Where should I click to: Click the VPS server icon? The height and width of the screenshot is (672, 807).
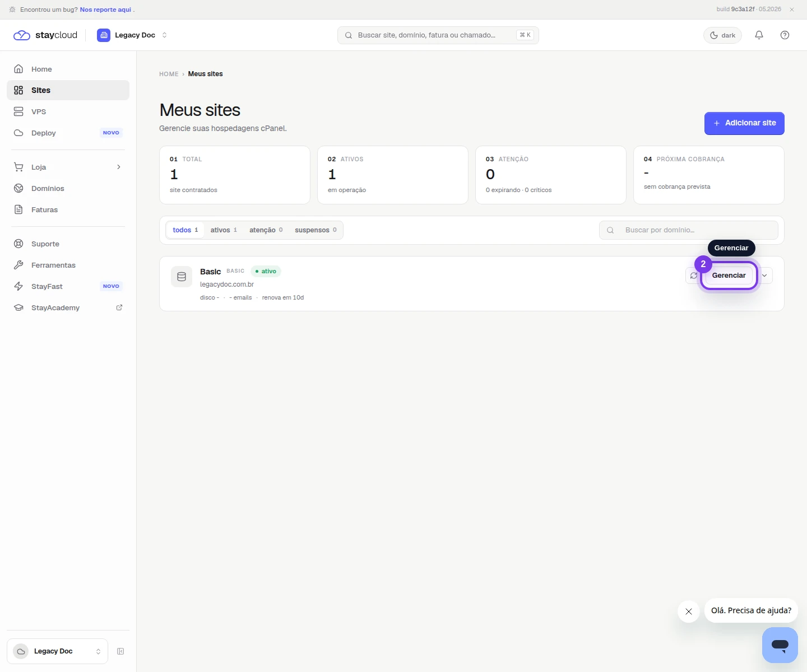[x=18, y=111]
